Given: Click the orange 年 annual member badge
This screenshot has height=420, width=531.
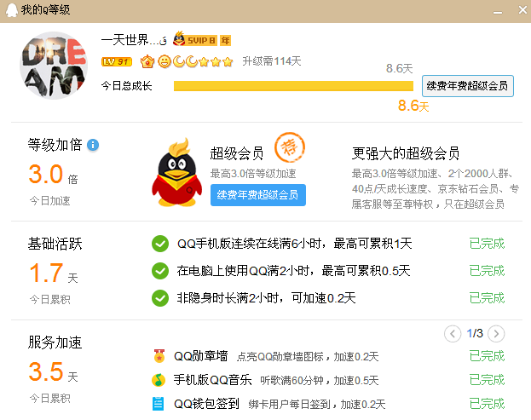Looking at the screenshot, I should click(225, 41).
